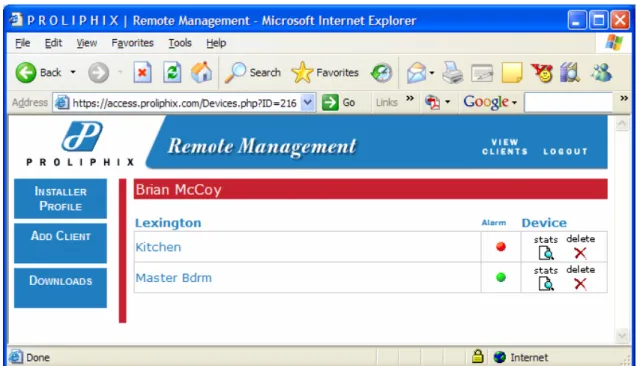Image resolution: width=640 pixels, height=366 pixels.
Task: Refresh the page with the green arrows icon
Action: [x=172, y=73]
